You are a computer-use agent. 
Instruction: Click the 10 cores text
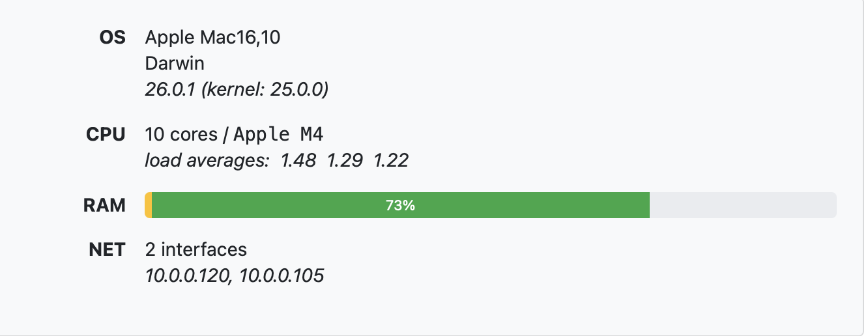(x=181, y=135)
